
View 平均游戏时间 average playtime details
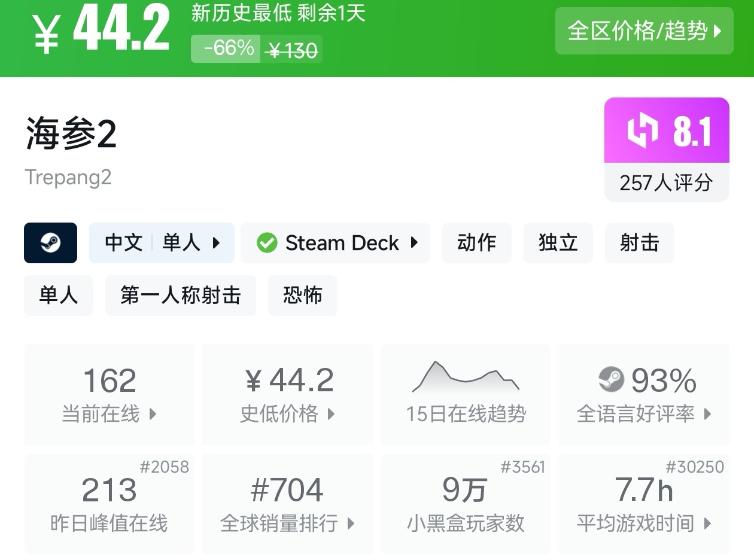(644, 504)
